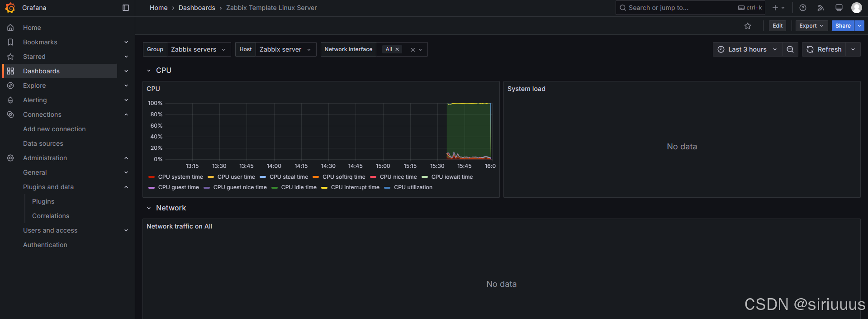Viewport: 868px width, 319px height.
Task: Expand Users and access submenu
Action: tap(126, 230)
